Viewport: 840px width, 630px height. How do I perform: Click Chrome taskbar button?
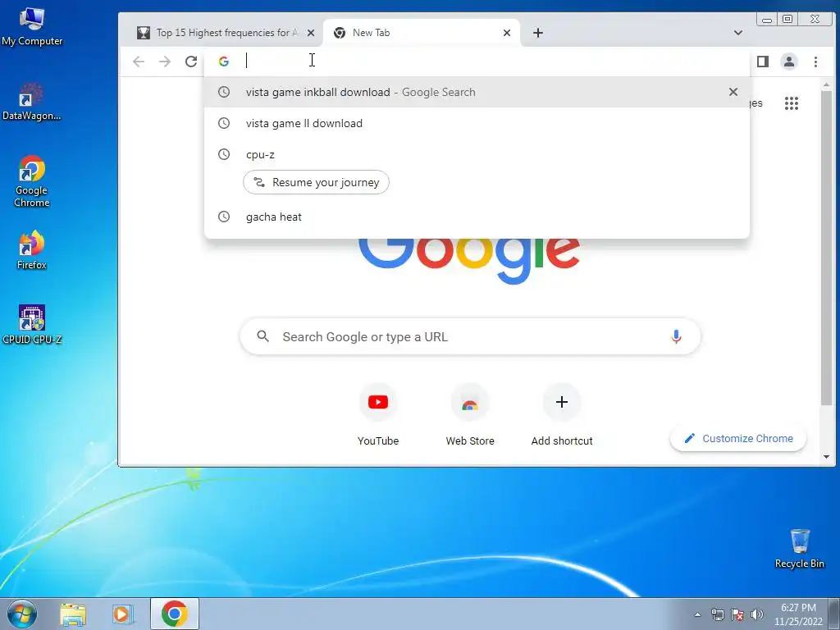click(x=175, y=614)
